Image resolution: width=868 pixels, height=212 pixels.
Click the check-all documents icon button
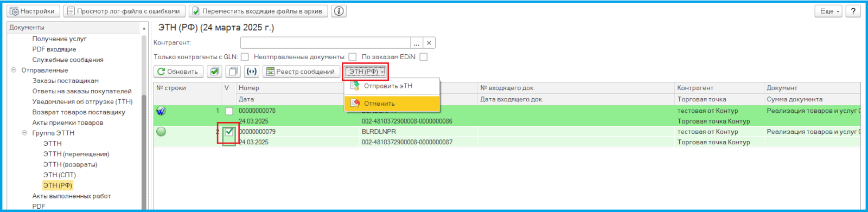[215, 72]
